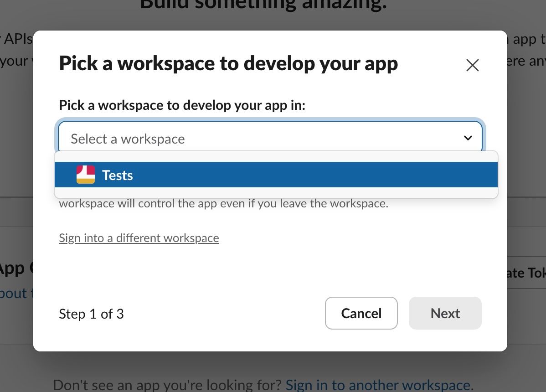This screenshot has width=546, height=392.
Task: Click the helper text about workspace controlling the app
Action: tap(223, 203)
